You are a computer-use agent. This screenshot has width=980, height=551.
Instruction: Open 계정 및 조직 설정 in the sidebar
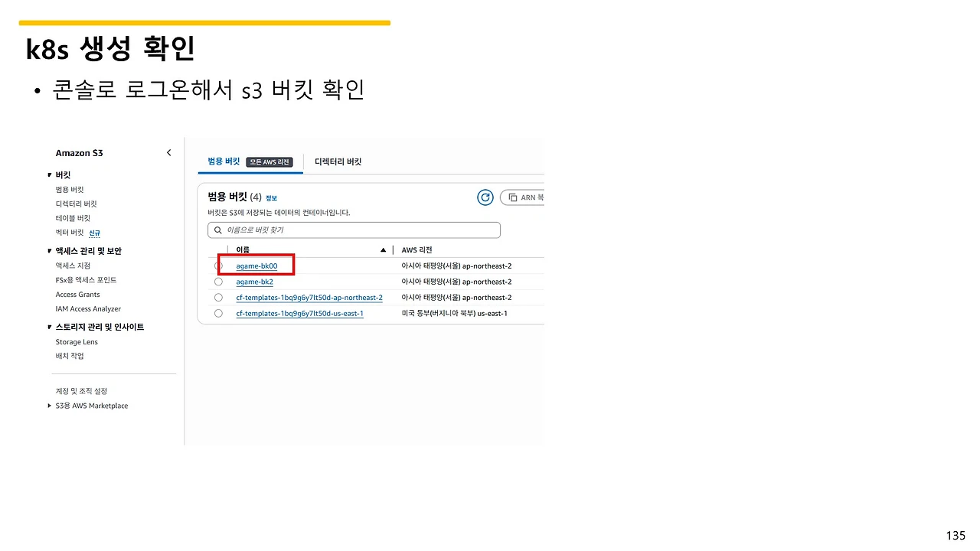point(81,391)
